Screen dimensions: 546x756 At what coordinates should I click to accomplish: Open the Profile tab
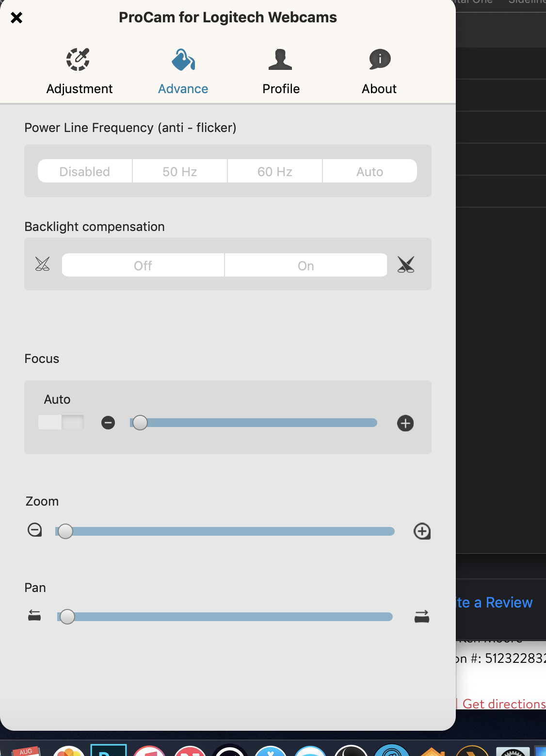coord(281,72)
